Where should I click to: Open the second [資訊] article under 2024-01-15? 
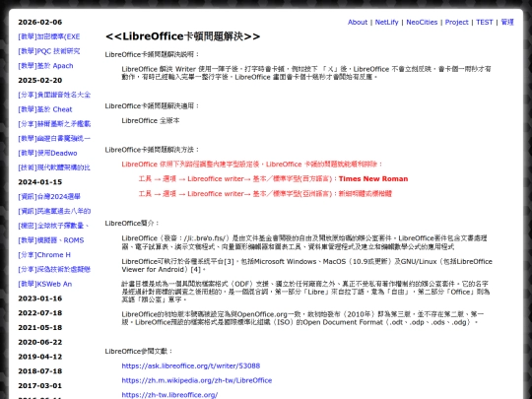(x=54, y=211)
